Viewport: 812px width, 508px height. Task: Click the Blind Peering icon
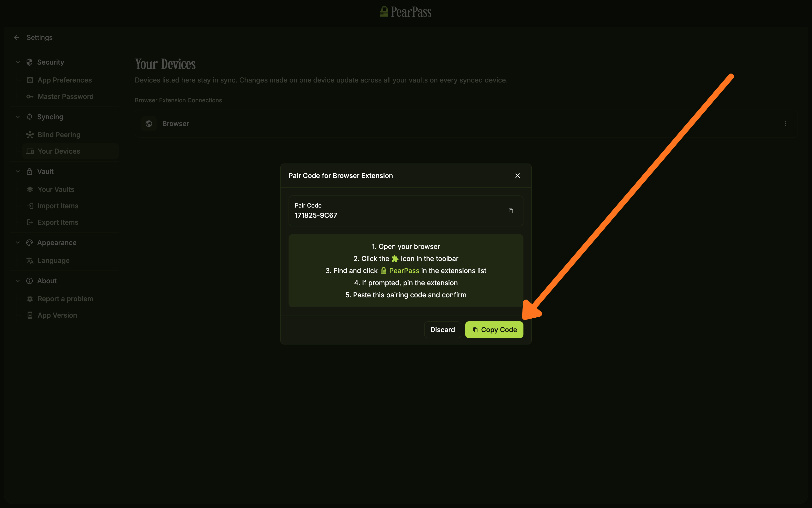[x=30, y=135]
